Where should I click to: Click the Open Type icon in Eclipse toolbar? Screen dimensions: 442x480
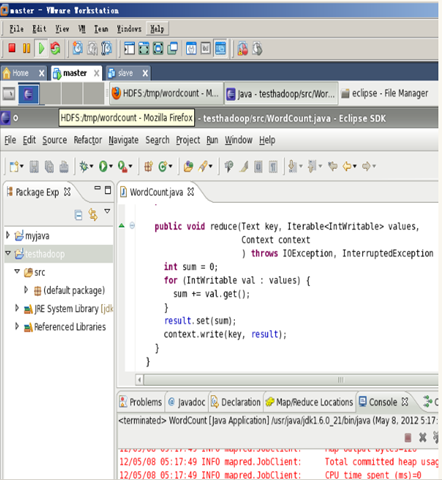click(x=188, y=166)
